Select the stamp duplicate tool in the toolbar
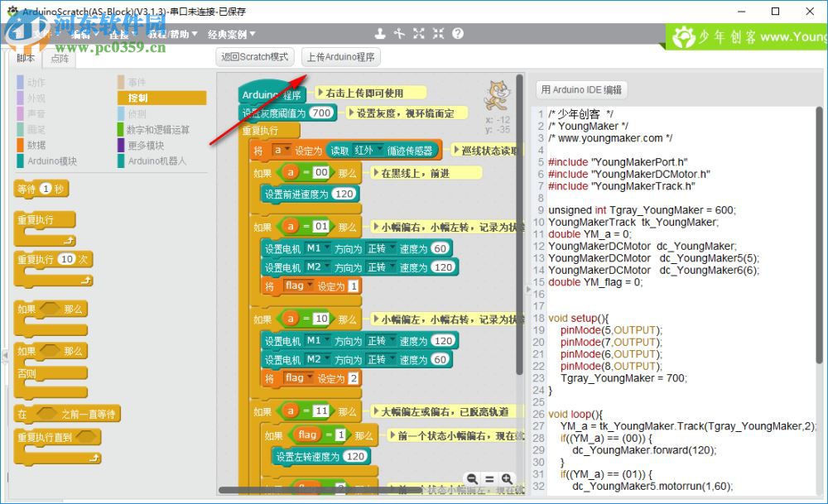 [x=380, y=33]
